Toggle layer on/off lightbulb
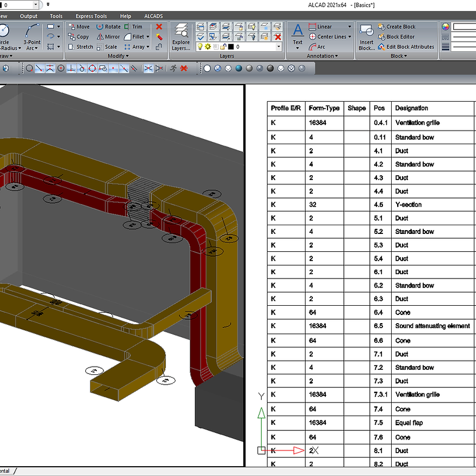 [200, 47]
